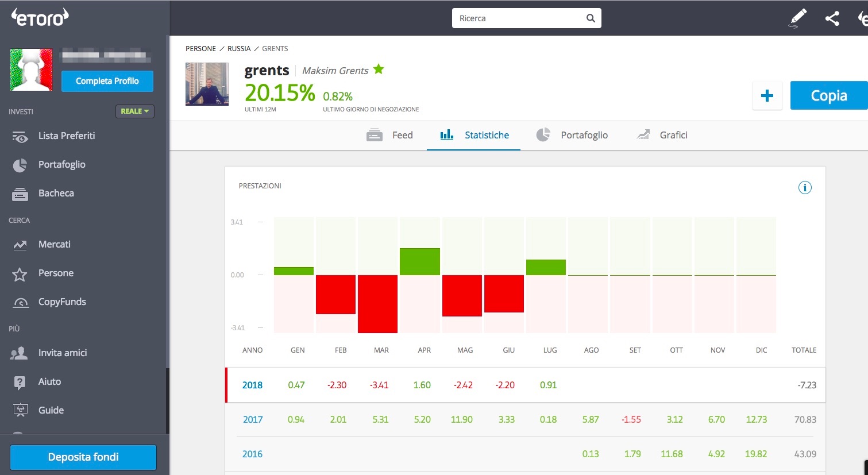
Task: Click the 2016 DIC value 19.82
Action: pos(756,454)
